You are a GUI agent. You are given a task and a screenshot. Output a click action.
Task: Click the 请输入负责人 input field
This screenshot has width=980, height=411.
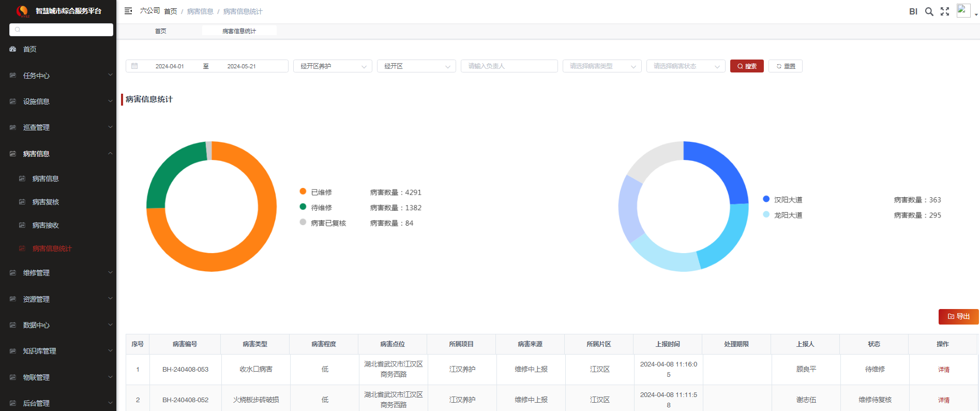509,66
